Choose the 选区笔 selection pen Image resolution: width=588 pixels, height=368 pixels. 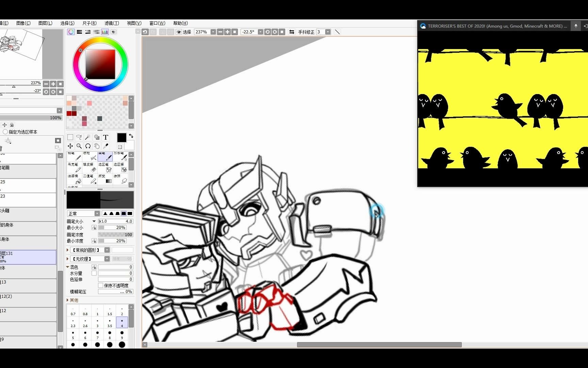(x=105, y=167)
